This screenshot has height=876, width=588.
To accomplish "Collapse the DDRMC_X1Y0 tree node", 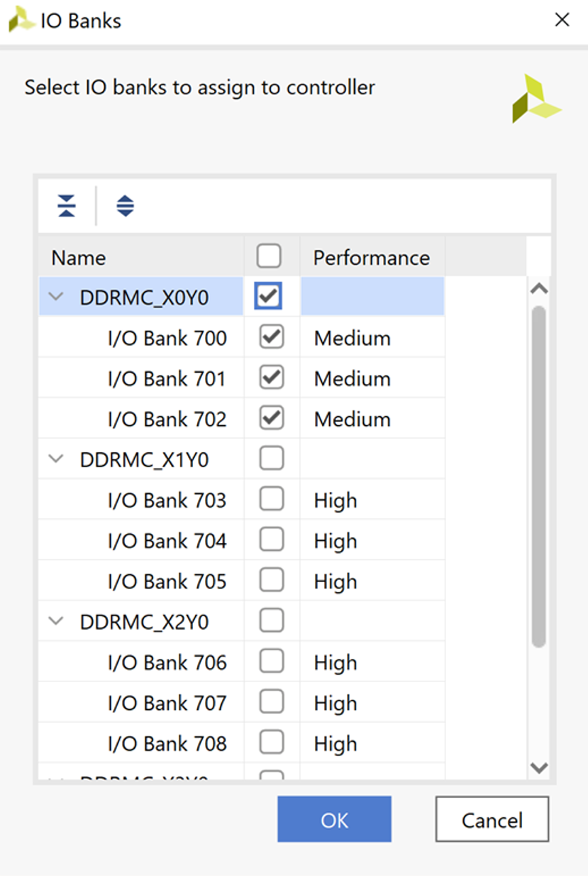I will click(x=55, y=459).
